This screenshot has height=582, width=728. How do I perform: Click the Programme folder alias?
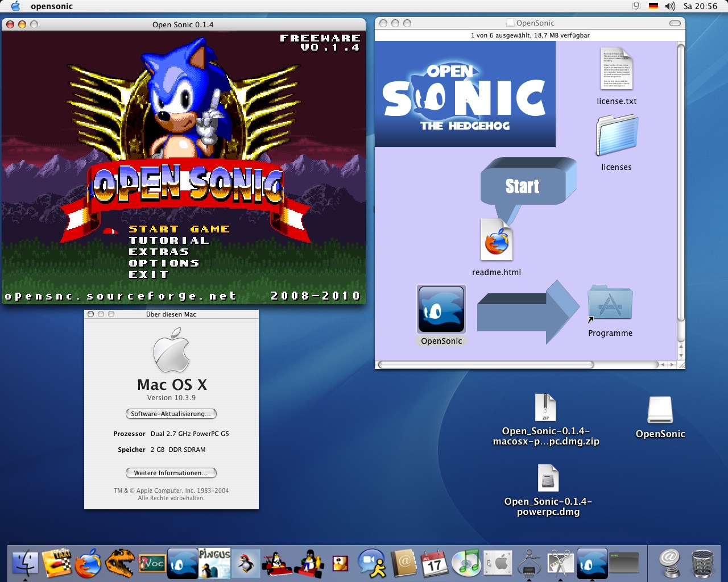(610, 304)
